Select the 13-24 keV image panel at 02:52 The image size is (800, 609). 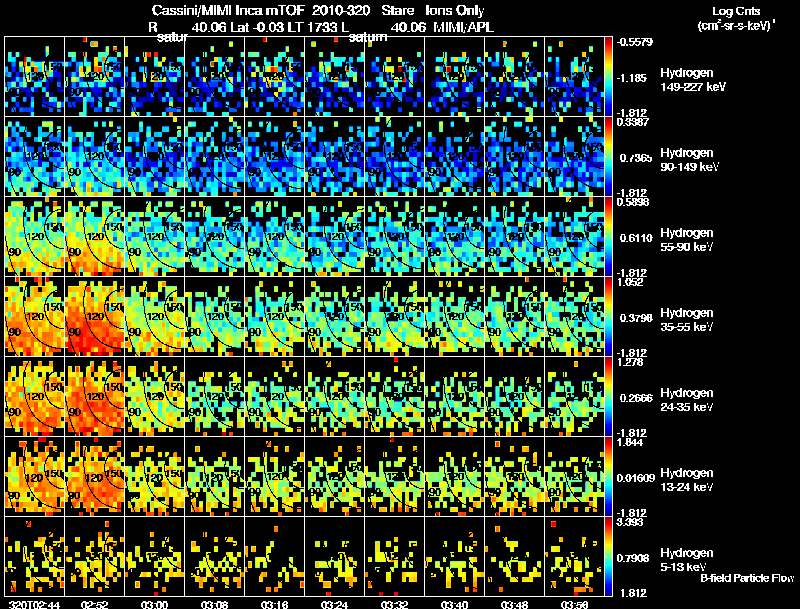coord(95,477)
